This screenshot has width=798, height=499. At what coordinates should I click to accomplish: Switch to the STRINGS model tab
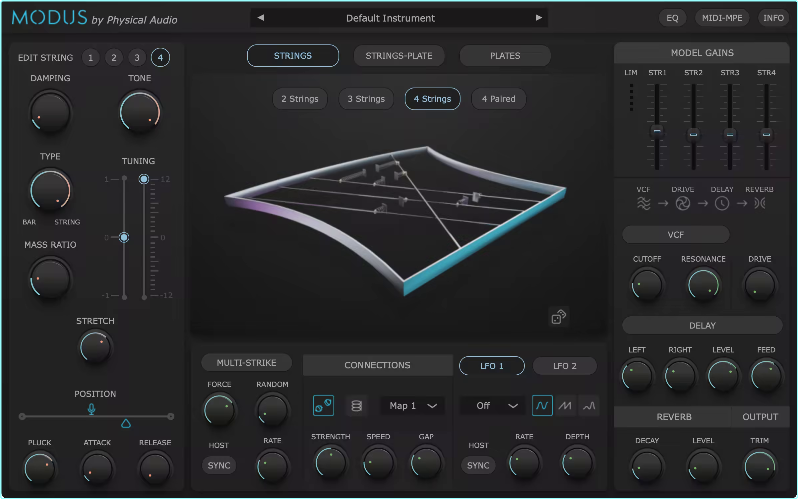tap(293, 56)
